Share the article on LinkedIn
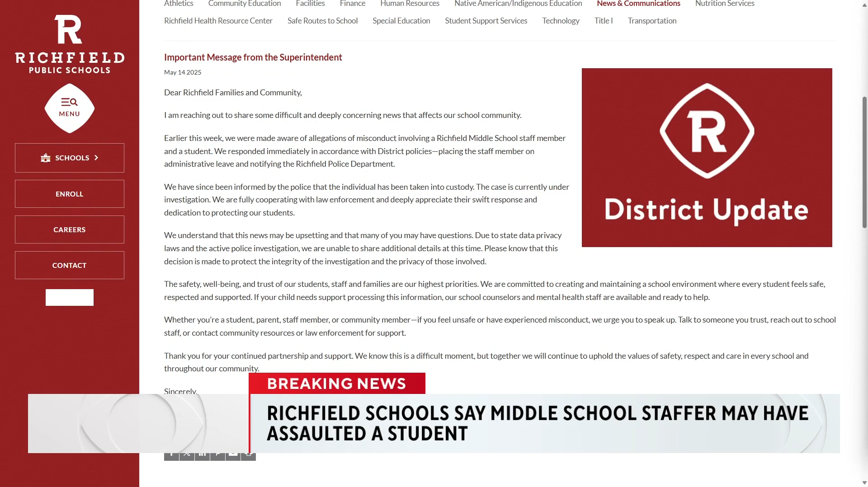The image size is (868, 487). pos(202,456)
